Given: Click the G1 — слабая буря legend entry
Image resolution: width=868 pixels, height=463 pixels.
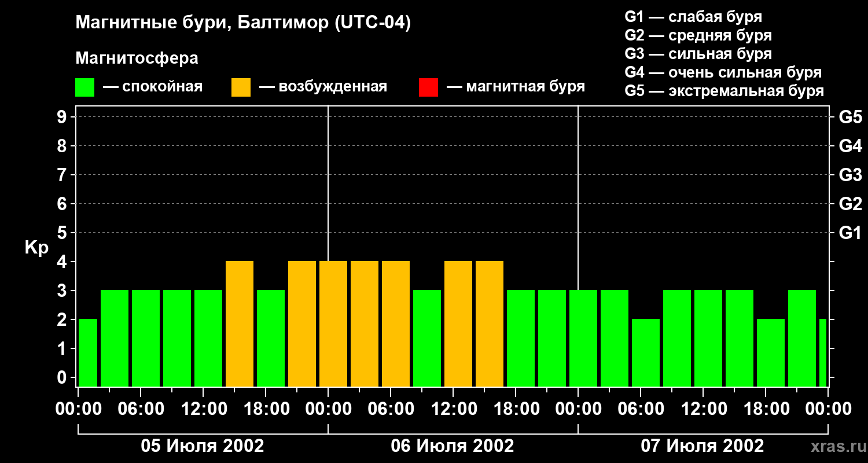Looking at the screenshot, I should coord(693,17).
